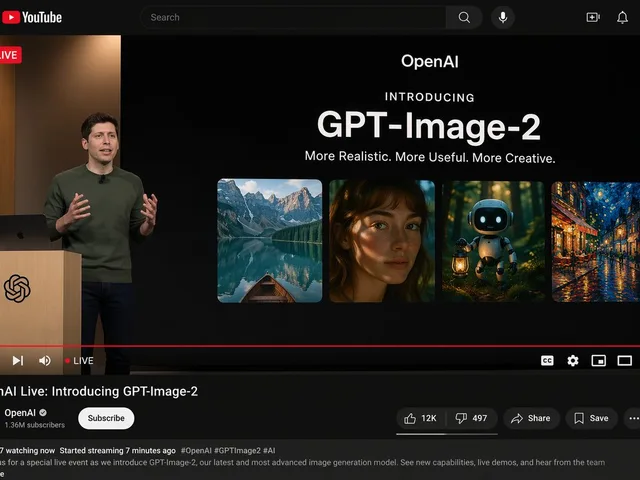The height and width of the screenshot is (480, 640).
Task: Focus the Search input field
Action: (293, 17)
